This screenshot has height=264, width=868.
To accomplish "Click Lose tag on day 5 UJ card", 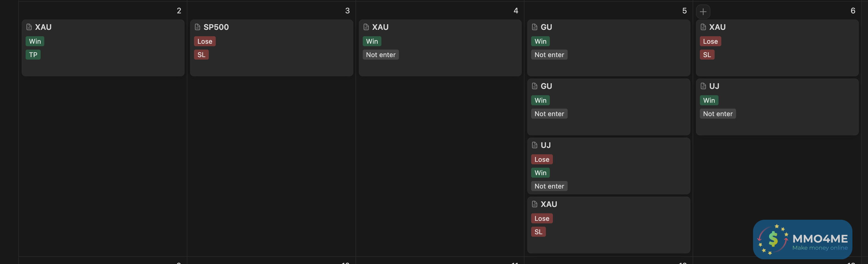I will (x=541, y=159).
